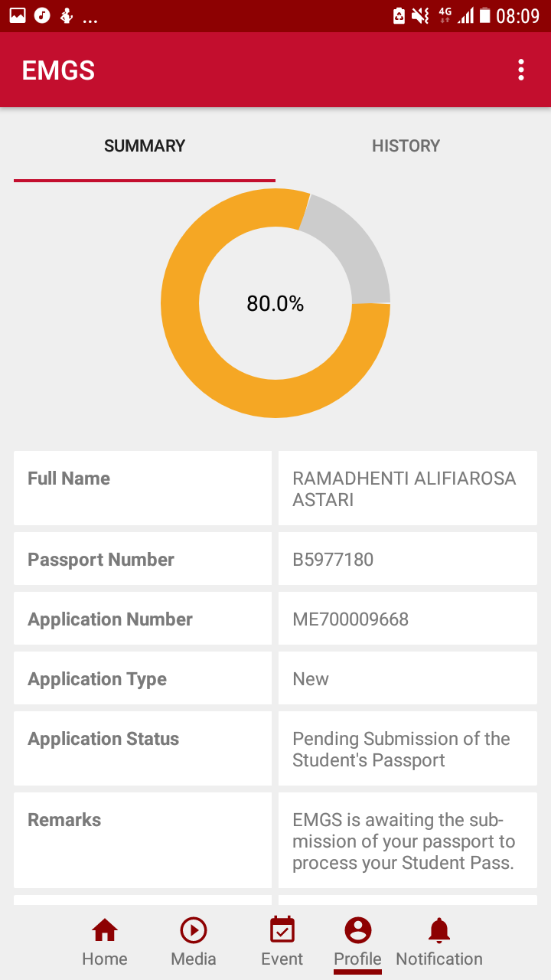Switch to the HISTORY tab
551x980 pixels.
(406, 145)
